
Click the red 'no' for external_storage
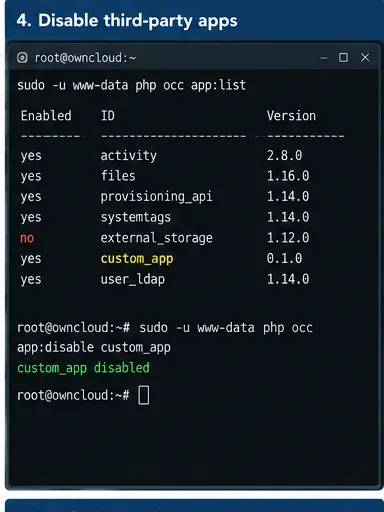pos(27,238)
